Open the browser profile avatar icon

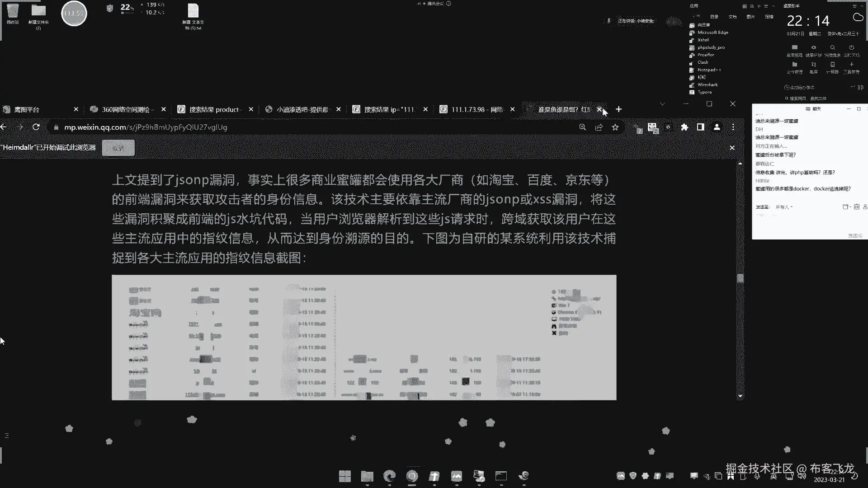tap(717, 127)
